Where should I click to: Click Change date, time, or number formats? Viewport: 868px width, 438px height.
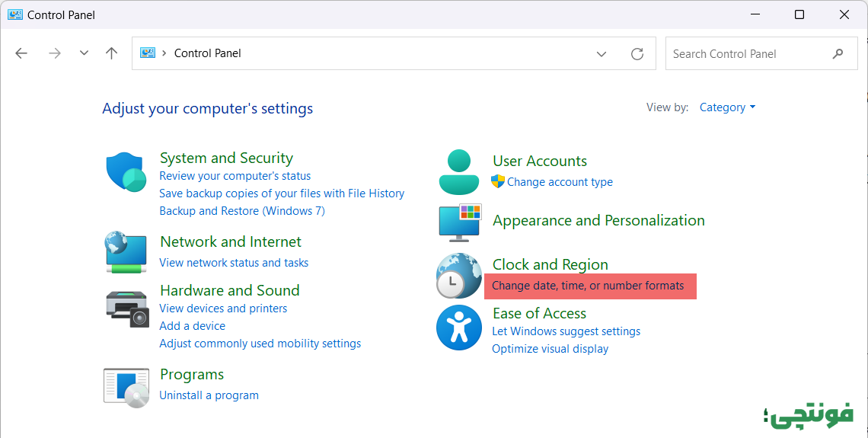pyautogui.click(x=588, y=286)
